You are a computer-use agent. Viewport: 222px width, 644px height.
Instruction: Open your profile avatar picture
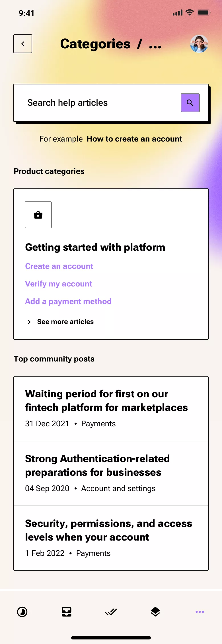point(199,44)
